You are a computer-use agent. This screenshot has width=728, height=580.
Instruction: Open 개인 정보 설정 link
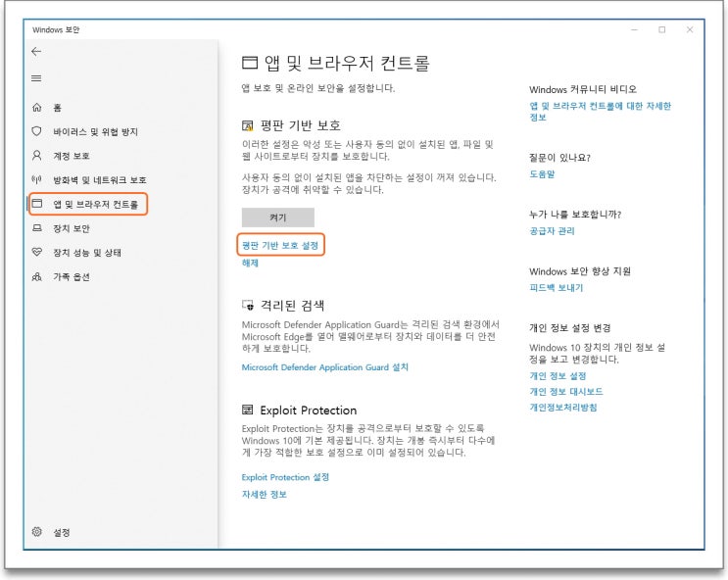558,375
